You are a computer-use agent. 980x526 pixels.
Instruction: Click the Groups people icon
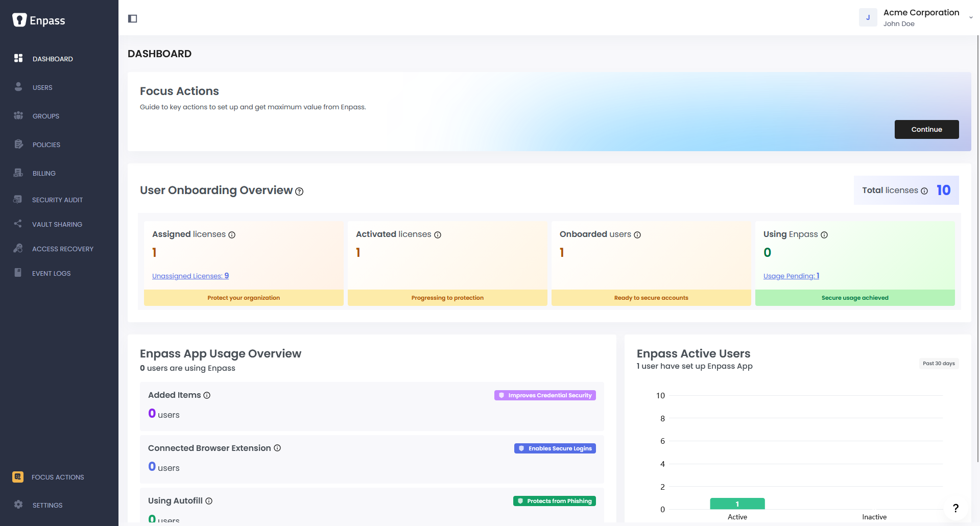[x=18, y=115]
